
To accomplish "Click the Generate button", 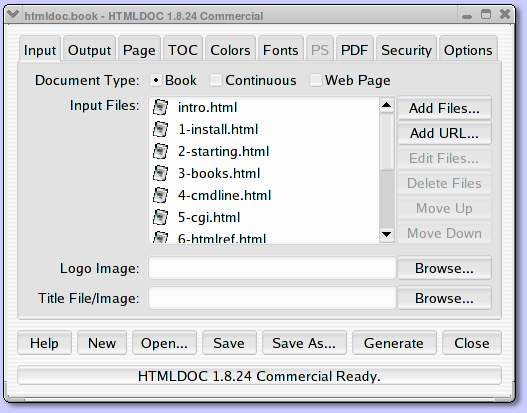I will [394, 343].
